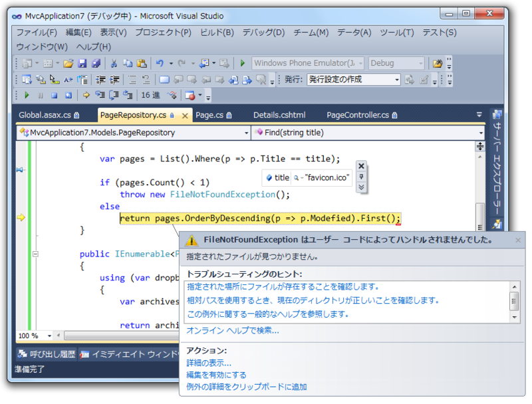Click the Breakpoints window icon with red dot
This screenshot has height=404, width=532.
pyautogui.click(x=190, y=96)
